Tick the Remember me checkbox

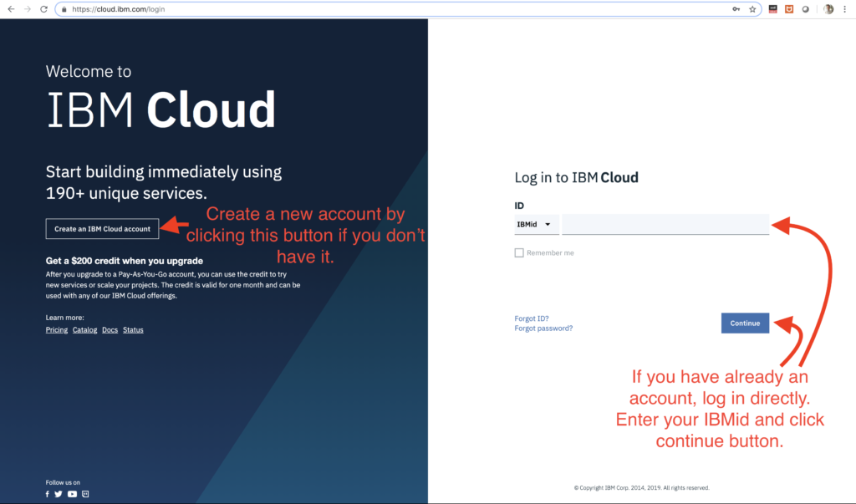(x=519, y=252)
